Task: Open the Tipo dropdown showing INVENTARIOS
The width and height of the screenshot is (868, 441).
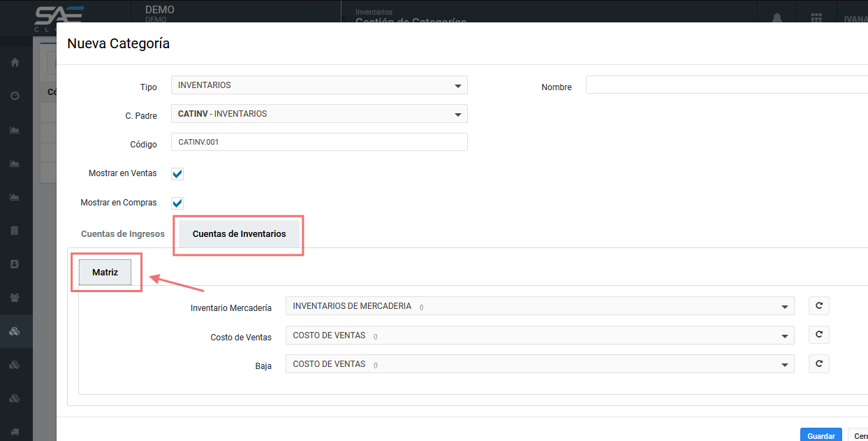Action: click(319, 85)
